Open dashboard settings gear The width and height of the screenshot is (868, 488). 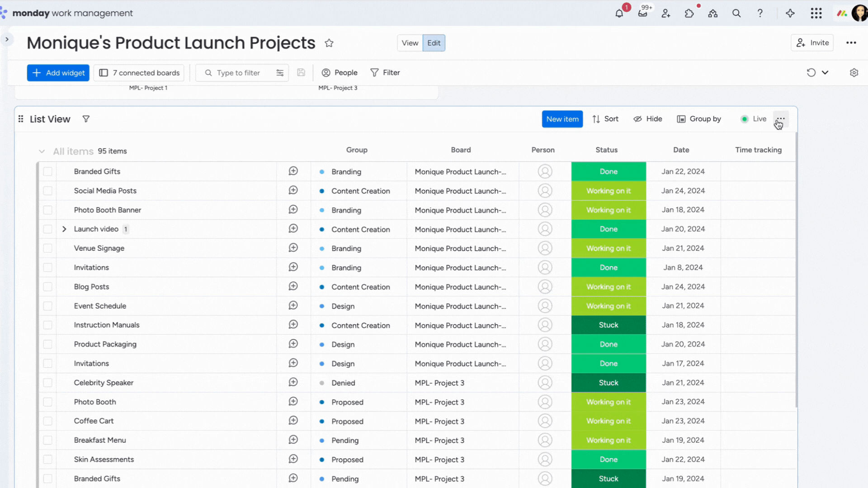point(854,73)
